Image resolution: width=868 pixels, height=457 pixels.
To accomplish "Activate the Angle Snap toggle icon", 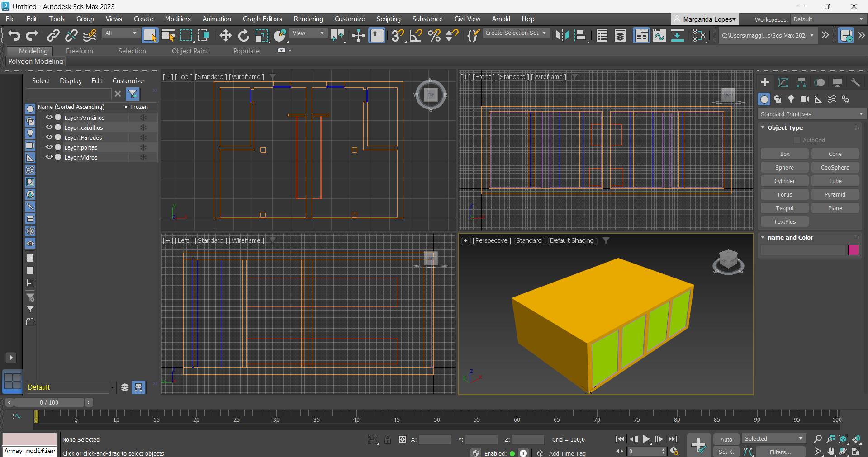I will point(416,35).
